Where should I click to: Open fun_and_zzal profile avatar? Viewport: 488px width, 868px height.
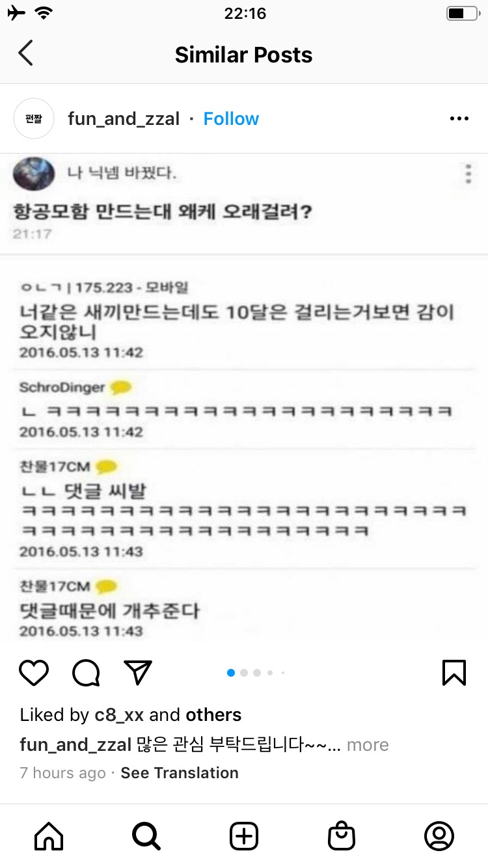tap(34, 118)
